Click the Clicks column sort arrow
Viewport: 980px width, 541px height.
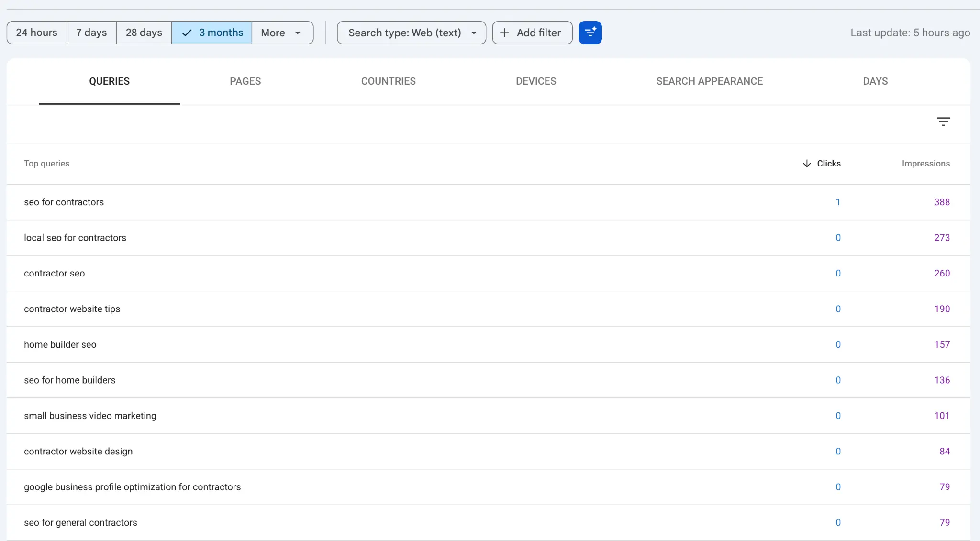(x=807, y=164)
